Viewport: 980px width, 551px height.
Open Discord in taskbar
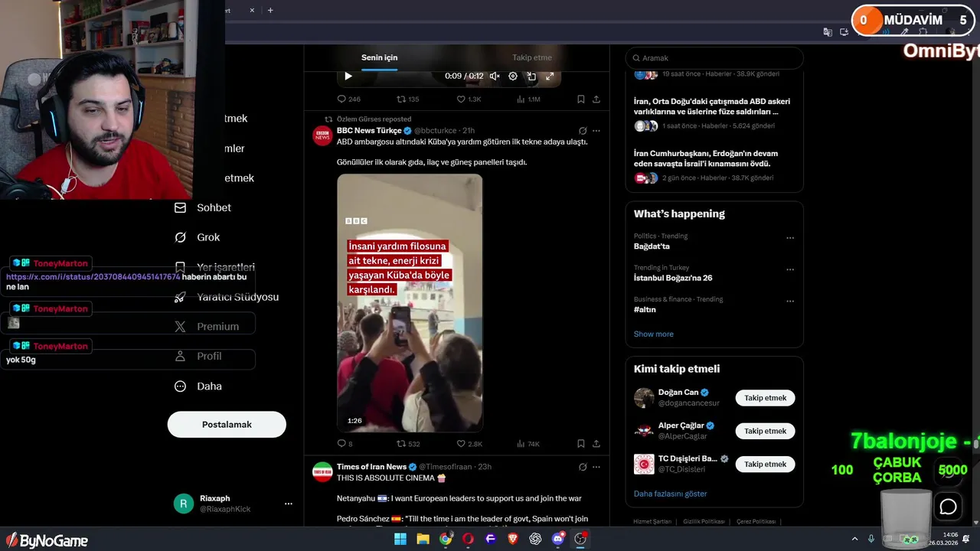pyautogui.click(x=558, y=539)
